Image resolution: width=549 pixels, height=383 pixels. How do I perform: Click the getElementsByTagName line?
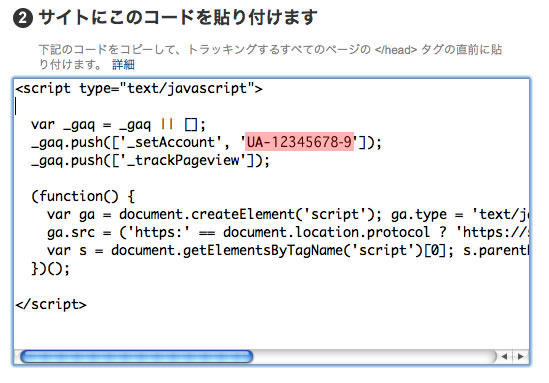[288, 251]
